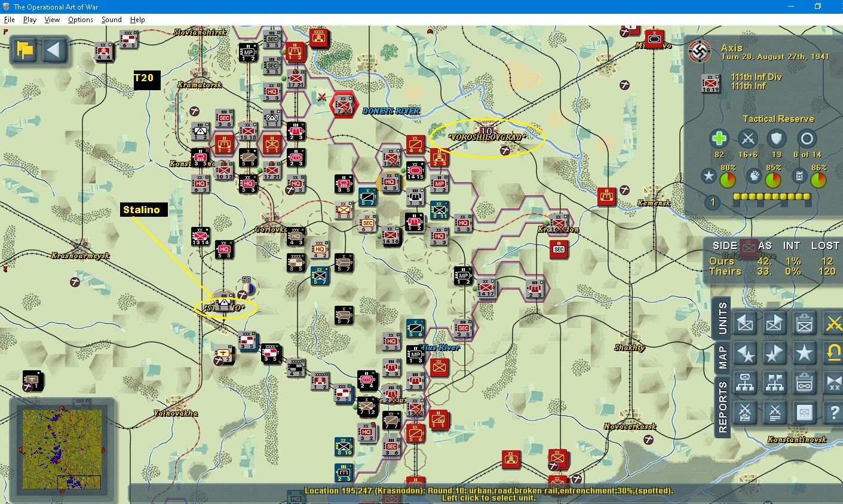
Task: Select the red SEC unit near Krasnodon
Action: click(559, 250)
